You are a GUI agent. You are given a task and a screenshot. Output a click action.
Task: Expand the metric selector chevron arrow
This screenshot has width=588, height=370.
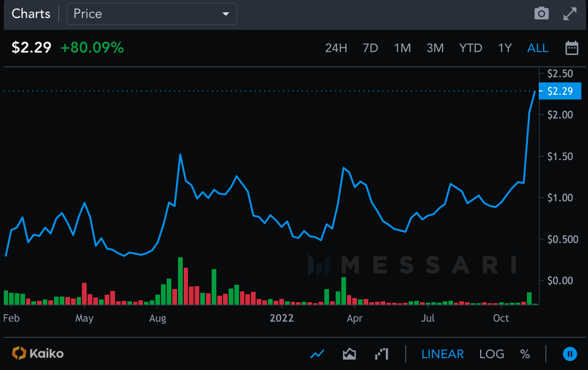[226, 14]
